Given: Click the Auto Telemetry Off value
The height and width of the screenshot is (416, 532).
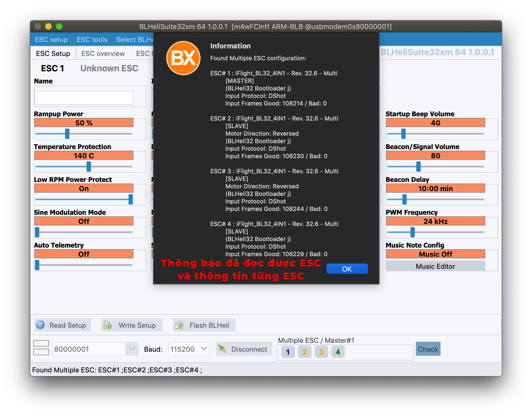Looking at the screenshot, I should [x=84, y=254].
